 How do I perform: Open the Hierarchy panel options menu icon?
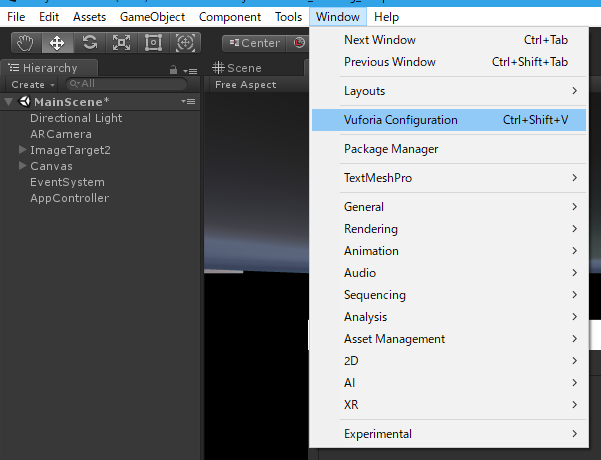(x=190, y=69)
